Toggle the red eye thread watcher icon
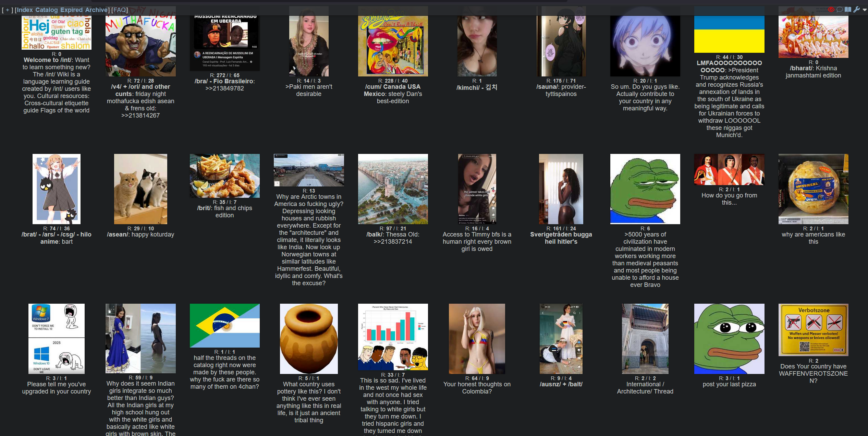The width and height of the screenshot is (868, 436). point(831,10)
